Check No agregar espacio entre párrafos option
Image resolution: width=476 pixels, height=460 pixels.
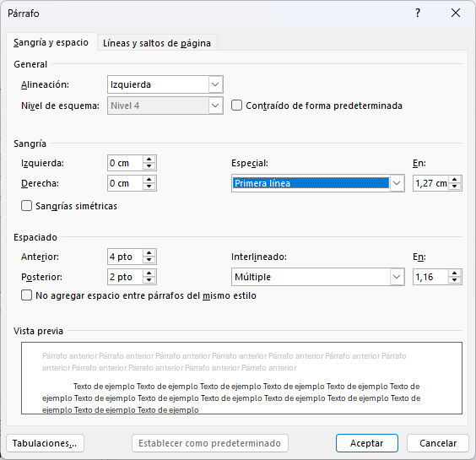[26, 295]
